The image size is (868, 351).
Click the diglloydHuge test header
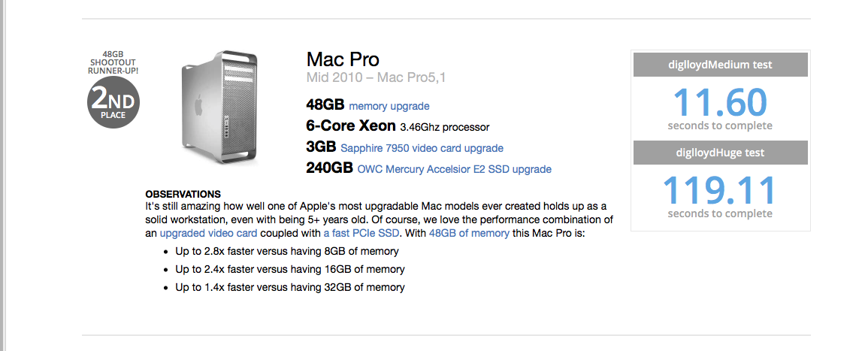point(720,153)
